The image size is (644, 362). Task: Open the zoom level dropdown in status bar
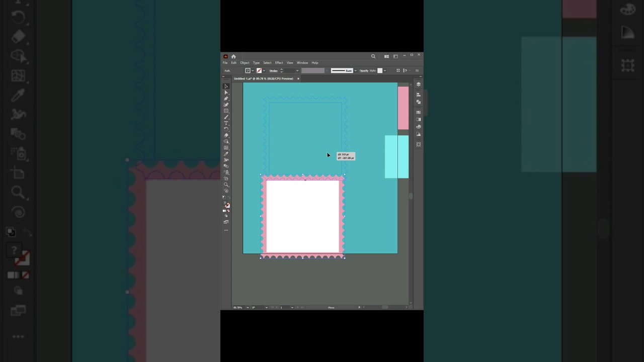[x=248, y=307]
